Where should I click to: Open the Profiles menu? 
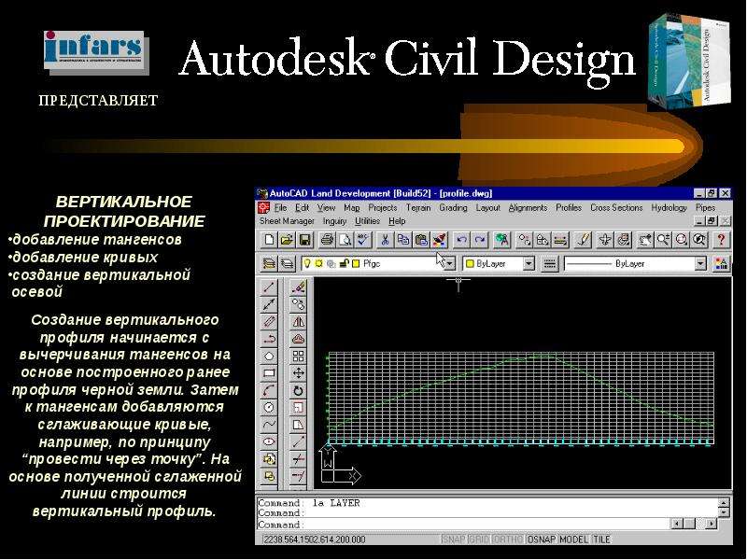coord(569,207)
